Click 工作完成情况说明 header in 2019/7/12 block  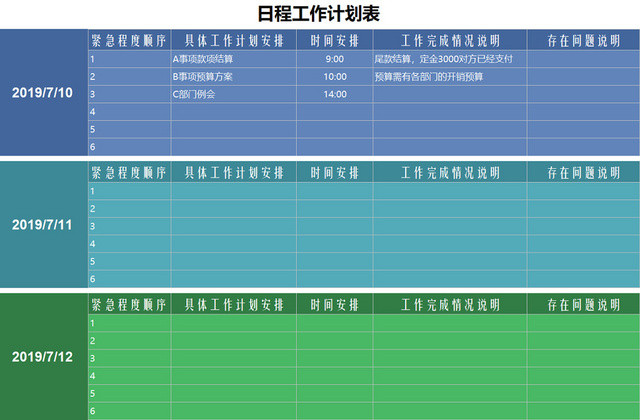[450, 304]
